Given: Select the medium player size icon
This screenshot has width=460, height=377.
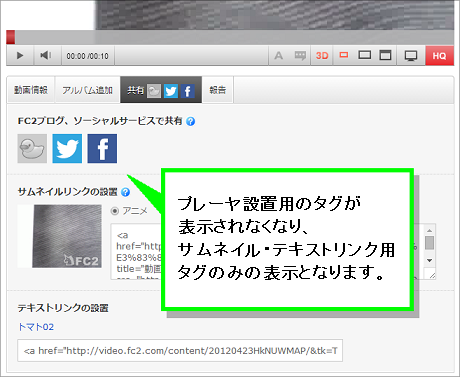Looking at the screenshot, I should coord(364,55).
